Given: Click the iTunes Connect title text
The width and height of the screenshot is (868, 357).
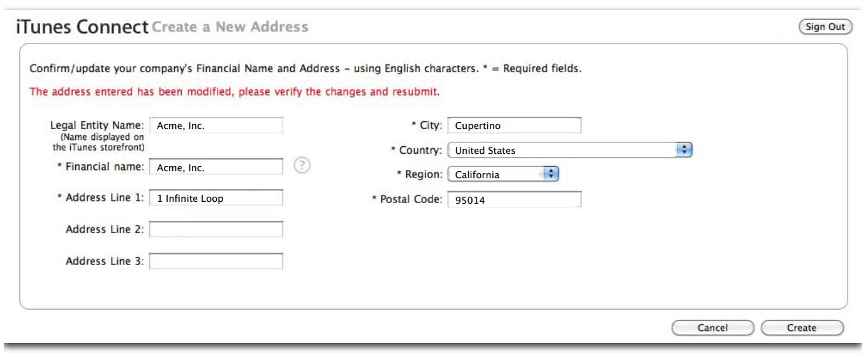Looking at the screenshot, I should [82, 27].
